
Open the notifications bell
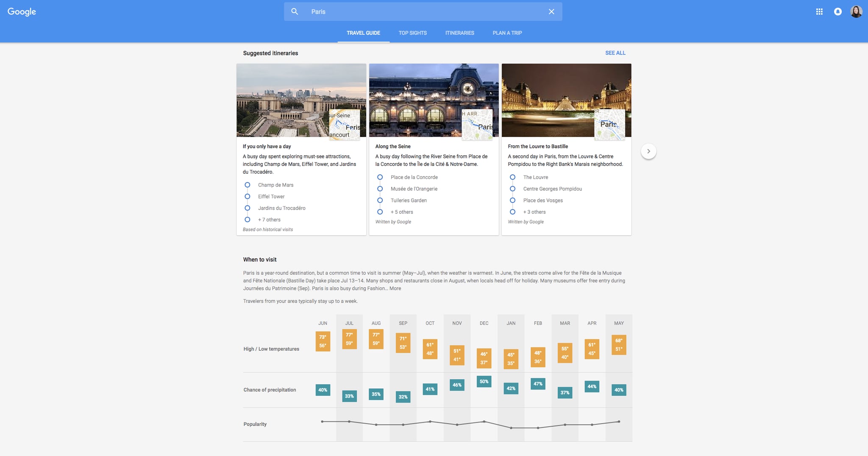point(838,11)
